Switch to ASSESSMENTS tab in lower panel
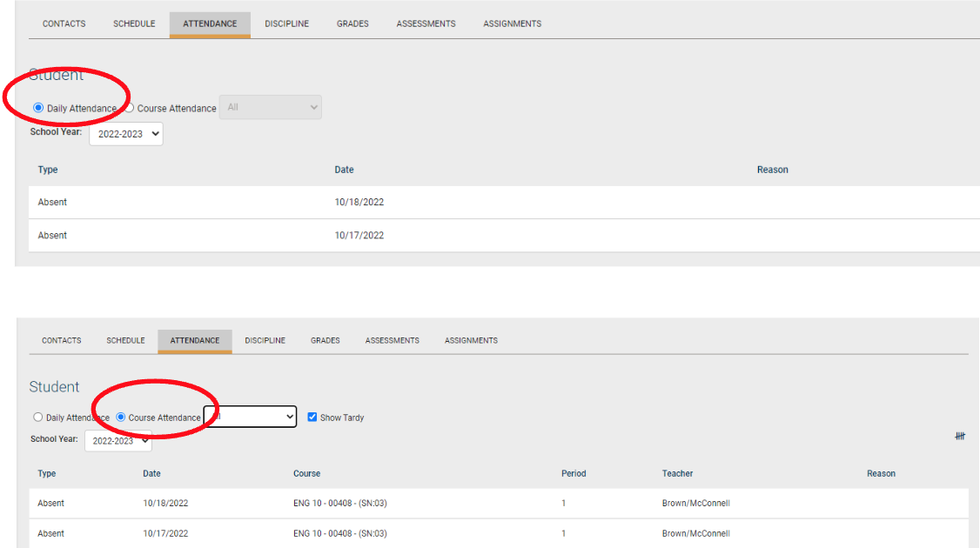This screenshot has height=548, width=980. click(392, 341)
